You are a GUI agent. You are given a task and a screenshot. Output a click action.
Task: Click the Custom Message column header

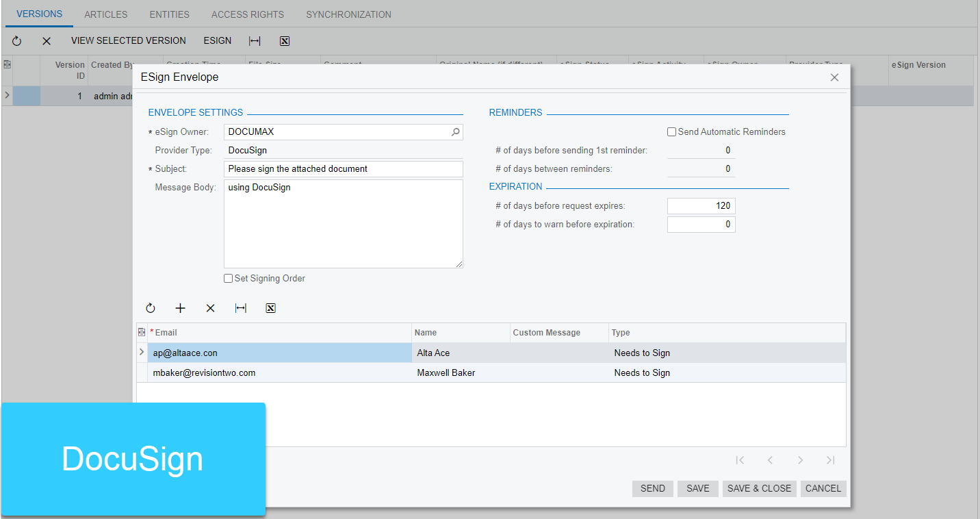559,333
